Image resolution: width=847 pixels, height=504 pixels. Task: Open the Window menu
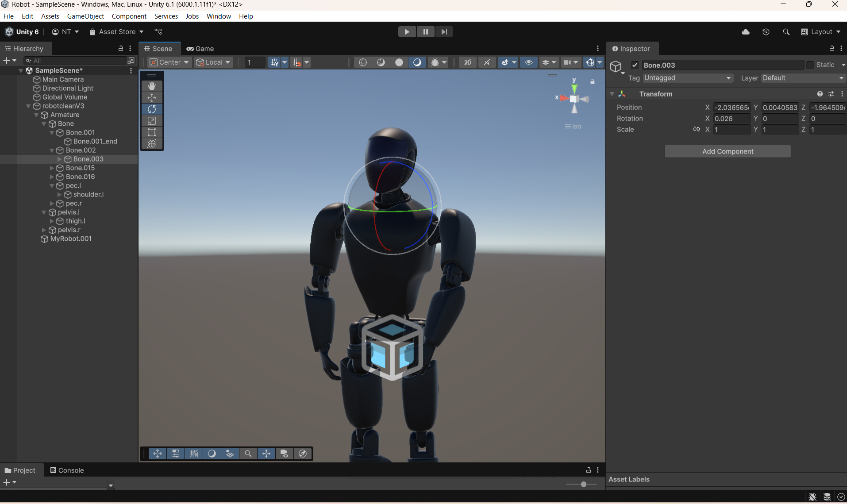click(x=219, y=16)
